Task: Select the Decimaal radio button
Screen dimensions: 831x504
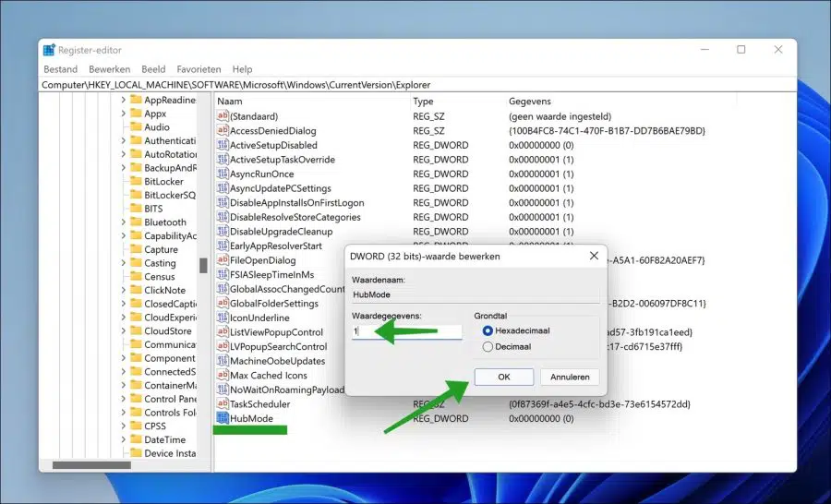Action: click(488, 346)
